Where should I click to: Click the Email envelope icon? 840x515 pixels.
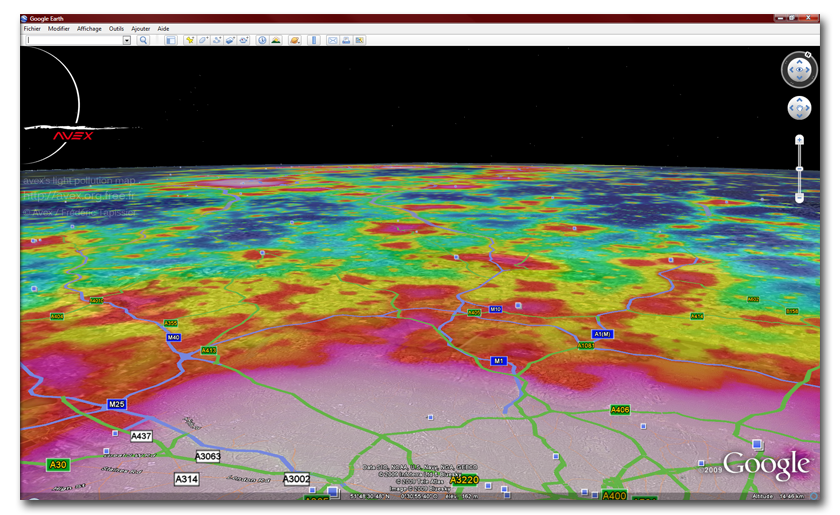[x=333, y=40]
